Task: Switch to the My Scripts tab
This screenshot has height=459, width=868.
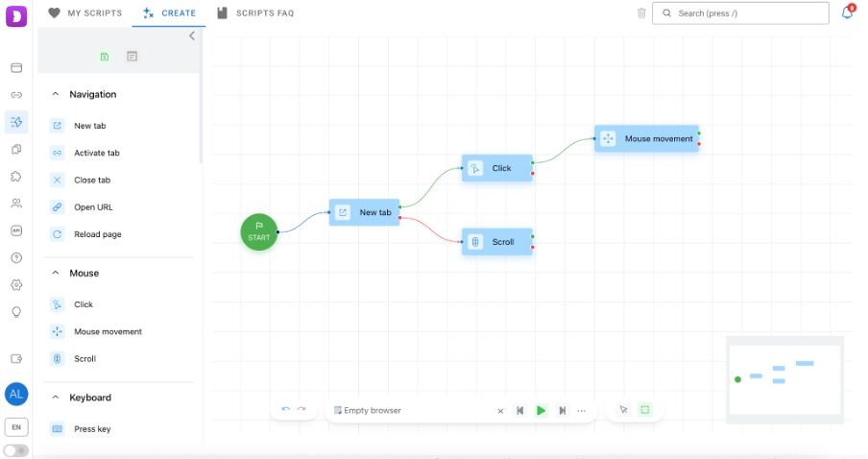Action: [x=84, y=13]
